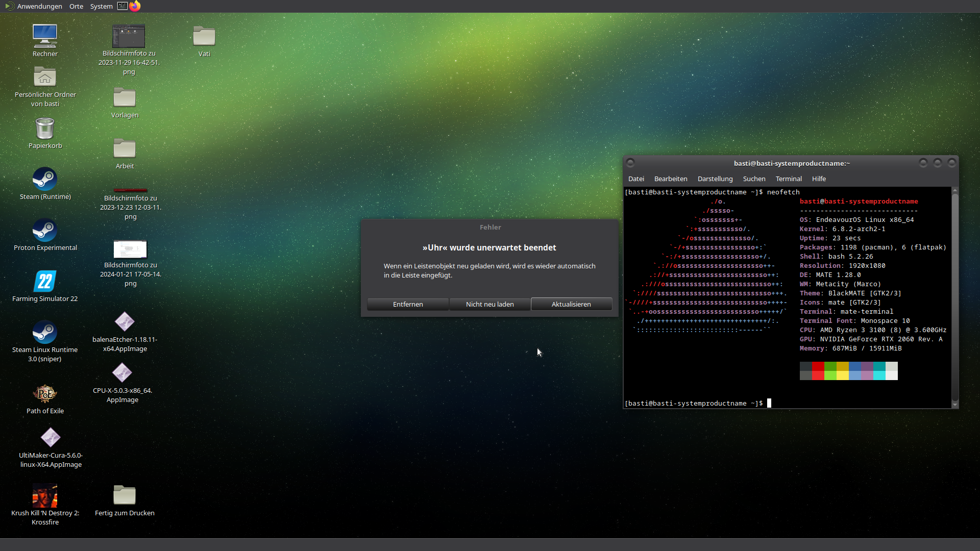This screenshot has width=980, height=551.
Task: Select balenaEtcher AppImage file icon
Action: click(x=125, y=322)
